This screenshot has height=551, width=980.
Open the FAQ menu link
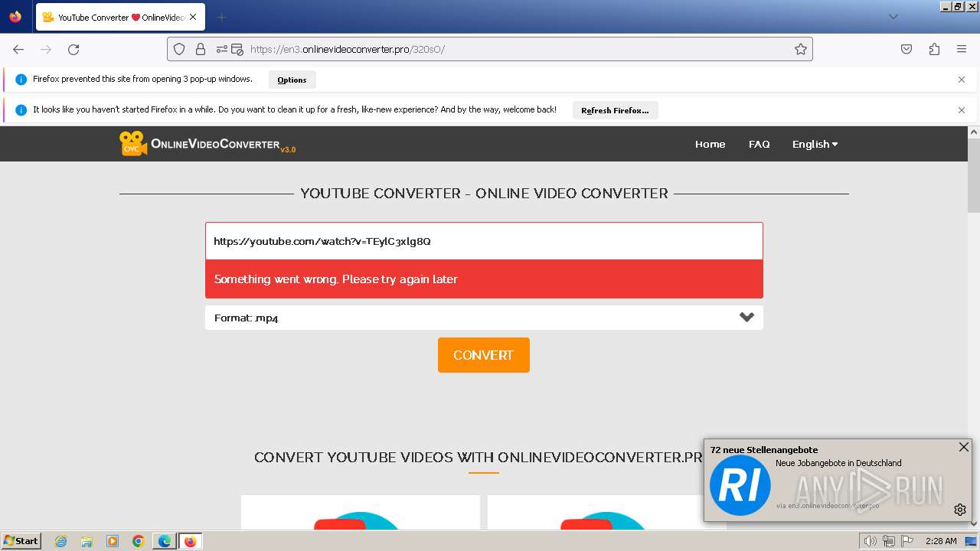759,144
